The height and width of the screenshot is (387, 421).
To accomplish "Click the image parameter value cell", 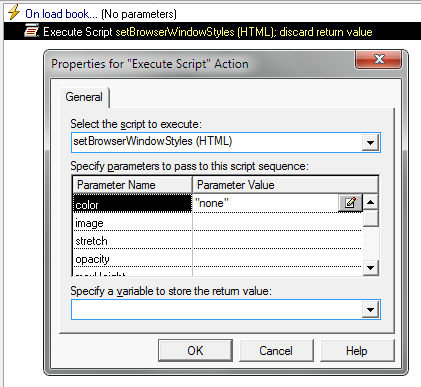I will click(x=277, y=222).
